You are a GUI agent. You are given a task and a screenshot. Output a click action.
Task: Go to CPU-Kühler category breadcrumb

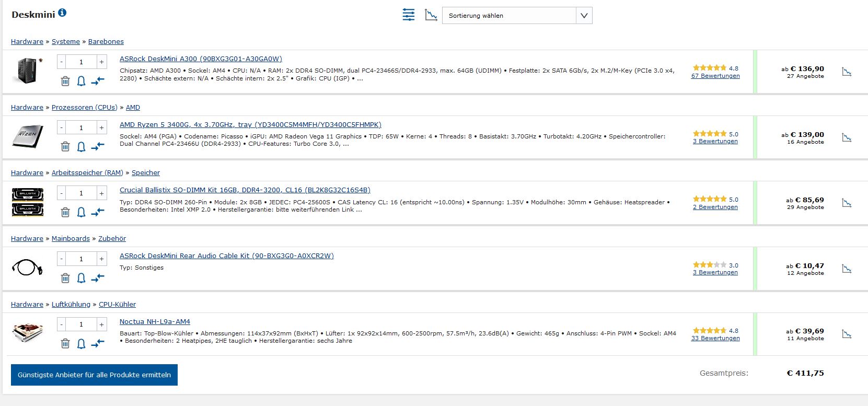117,305
